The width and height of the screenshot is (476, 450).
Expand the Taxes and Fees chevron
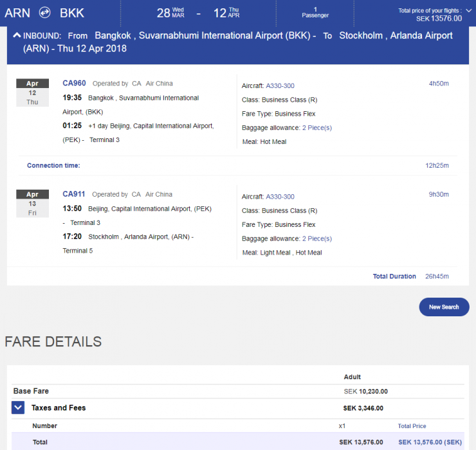click(18, 408)
